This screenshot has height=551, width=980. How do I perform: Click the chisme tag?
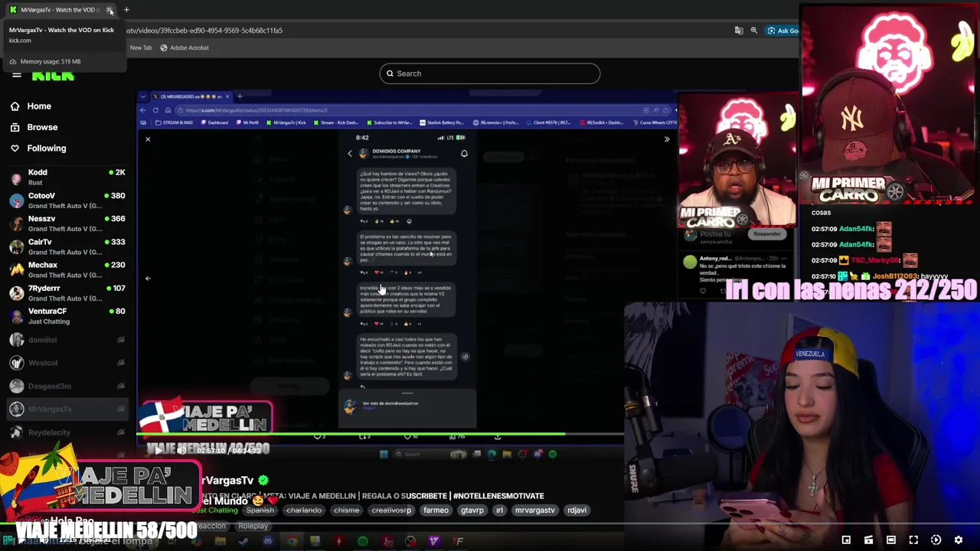pyautogui.click(x=346, y=510)
